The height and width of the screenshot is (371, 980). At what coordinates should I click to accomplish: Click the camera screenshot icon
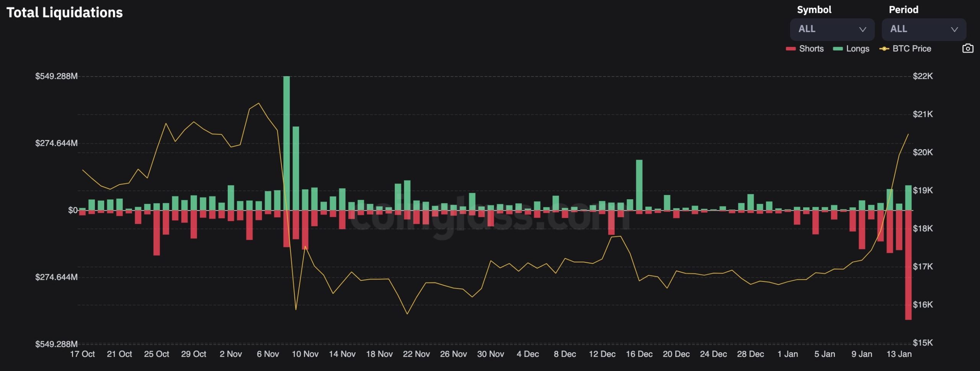[969, 48]
